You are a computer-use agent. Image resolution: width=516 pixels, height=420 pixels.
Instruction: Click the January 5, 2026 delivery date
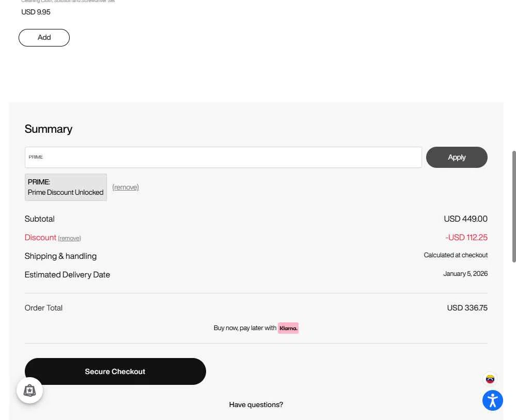click(465, 274)
